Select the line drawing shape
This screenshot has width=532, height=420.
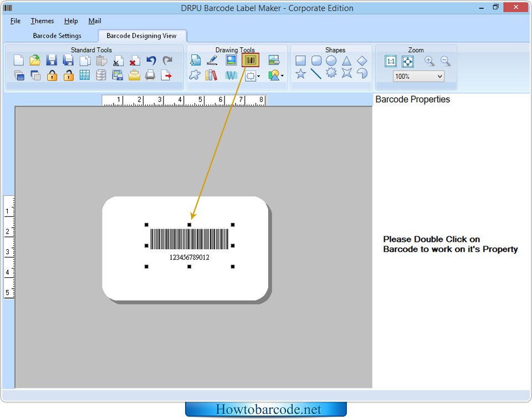316,74
